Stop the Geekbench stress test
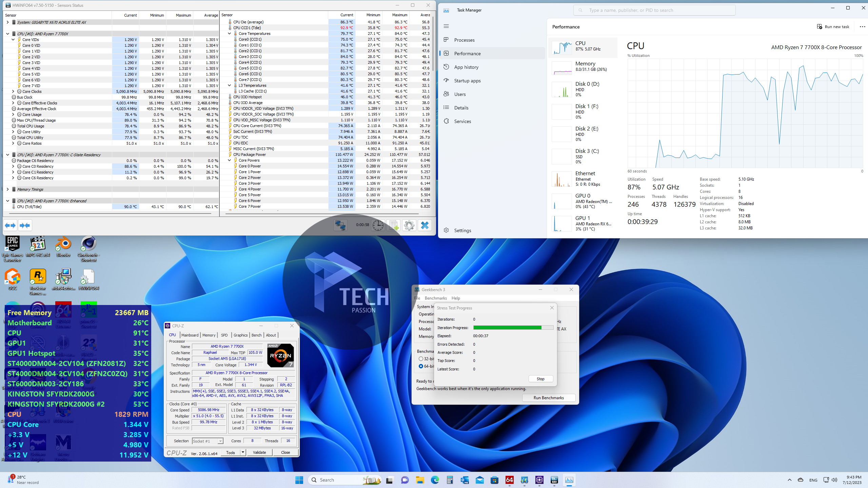The height and width of the screenshot is (488, 868). pyautogui.click(x=540, y=379)
